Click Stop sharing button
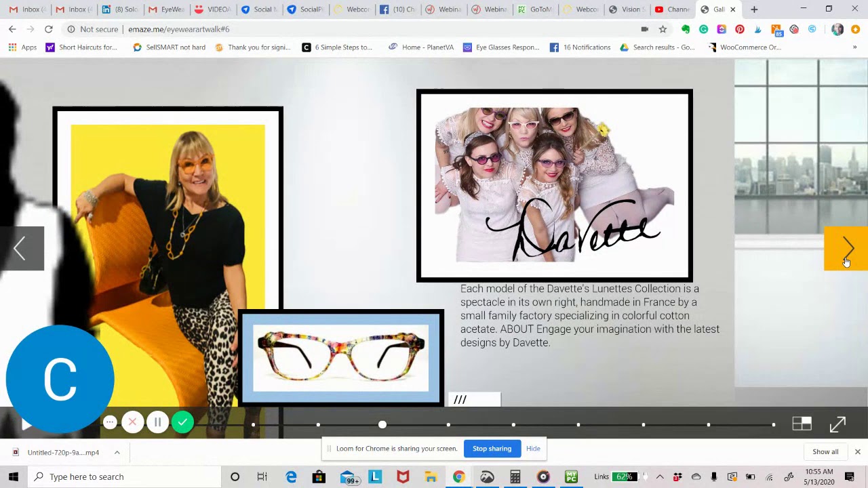 (492, 449)
